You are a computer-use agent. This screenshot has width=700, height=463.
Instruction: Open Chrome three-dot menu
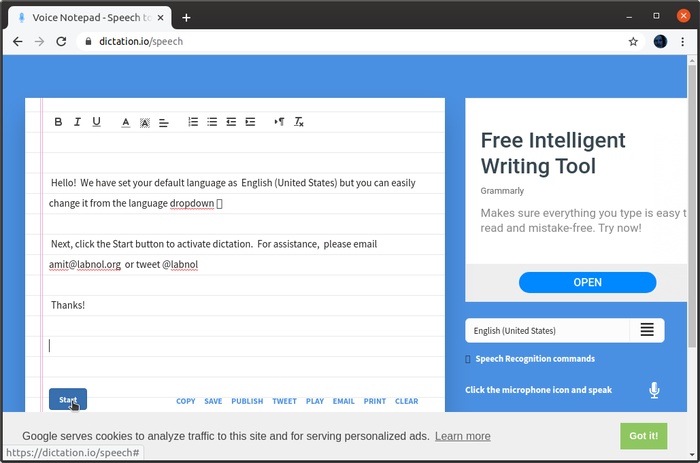tap(683, 42)
